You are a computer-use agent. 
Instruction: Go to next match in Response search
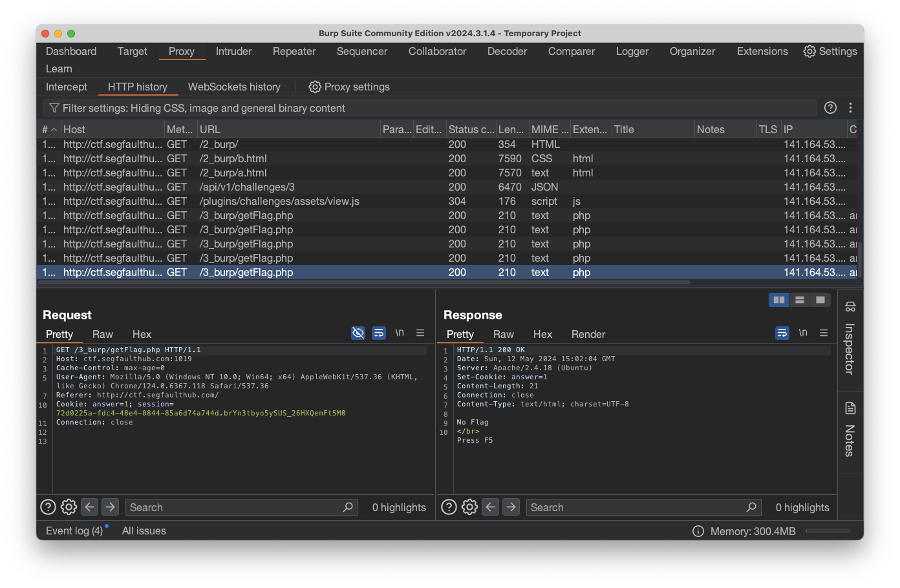click(x=511, y=507)
